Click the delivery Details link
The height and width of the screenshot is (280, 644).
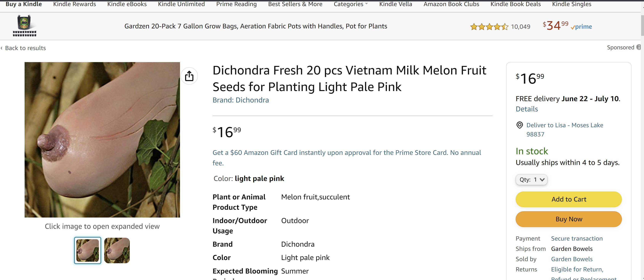click(527, 109)
